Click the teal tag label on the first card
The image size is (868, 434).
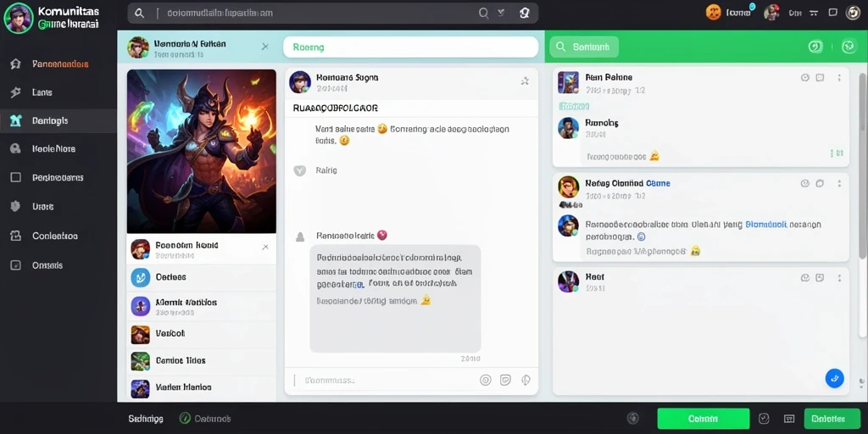click(x=574, y=106)
